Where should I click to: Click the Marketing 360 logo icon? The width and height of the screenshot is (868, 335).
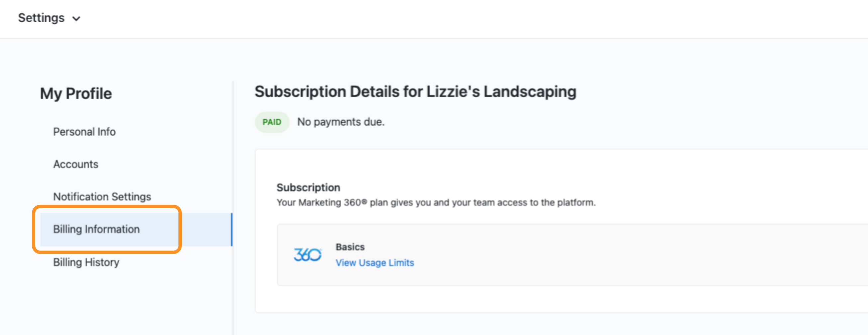point(307,255)
